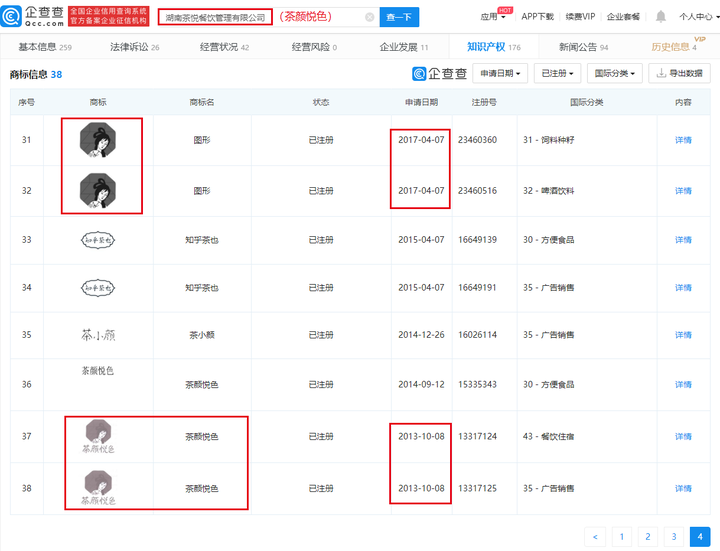Click registration number 16026114
Image resolution: width=720 pixels, height=551 pixels.
[477, 335]
